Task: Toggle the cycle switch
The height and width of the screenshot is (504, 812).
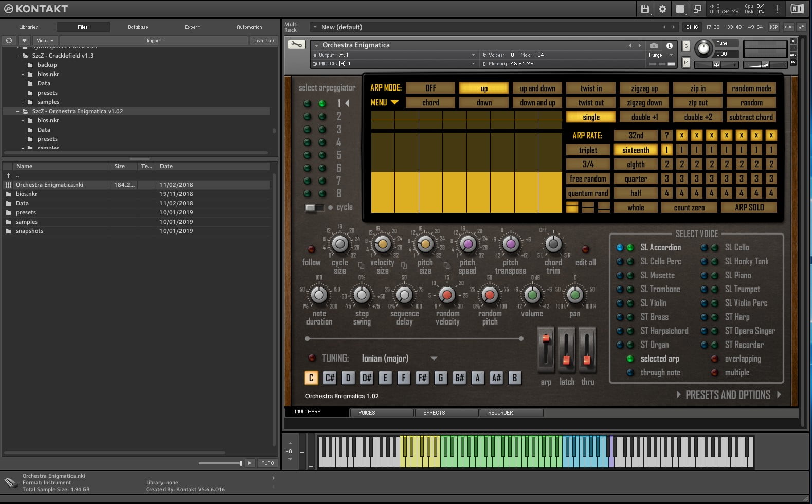Action: tap(314, 207)
